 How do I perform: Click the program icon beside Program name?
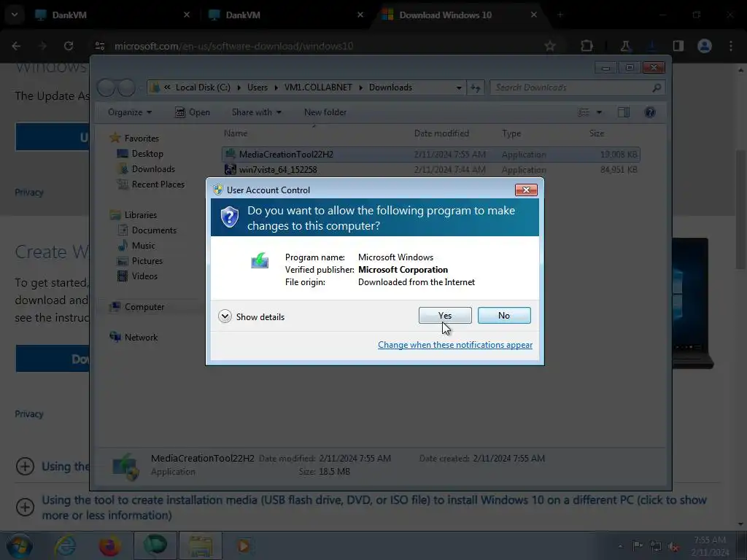(260, 260)
